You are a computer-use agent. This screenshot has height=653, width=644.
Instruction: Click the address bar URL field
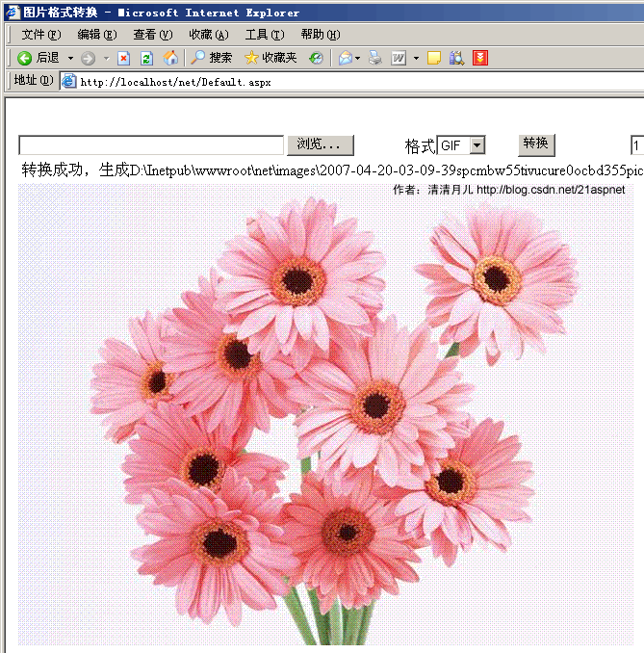click(352, 81)
